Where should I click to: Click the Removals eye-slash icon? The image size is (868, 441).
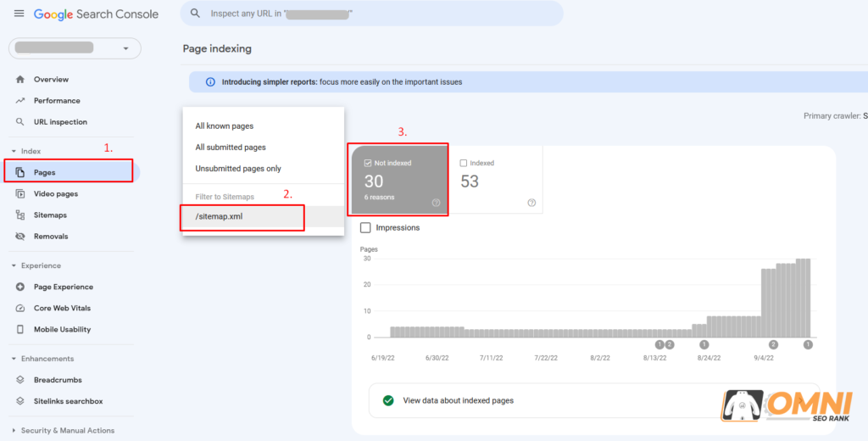tap(20, 236)
